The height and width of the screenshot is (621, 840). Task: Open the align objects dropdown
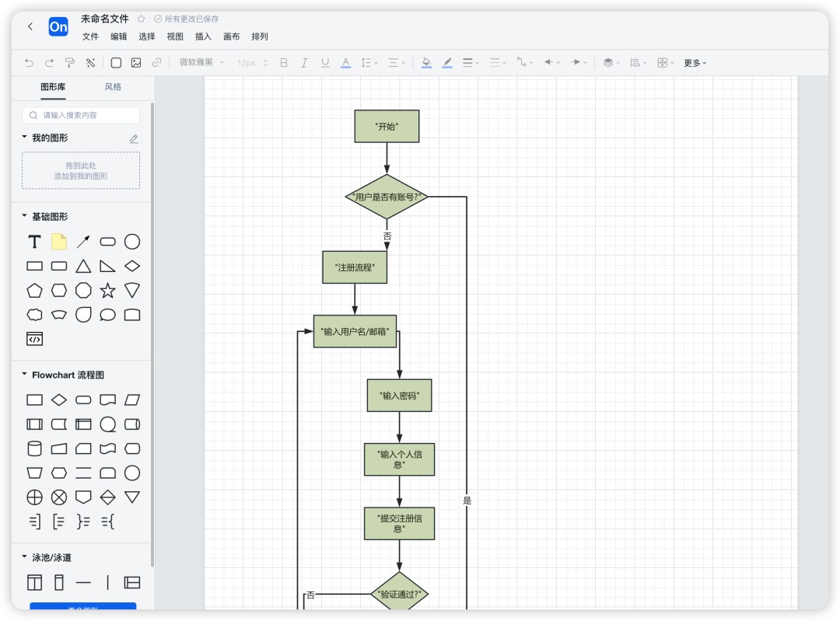(x=639, y=63)
